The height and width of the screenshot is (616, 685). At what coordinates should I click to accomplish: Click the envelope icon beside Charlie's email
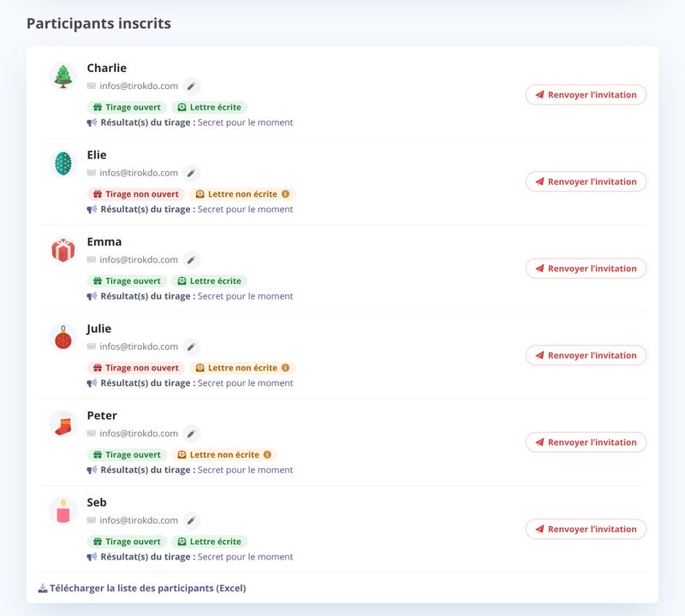[x=92, y=86]
